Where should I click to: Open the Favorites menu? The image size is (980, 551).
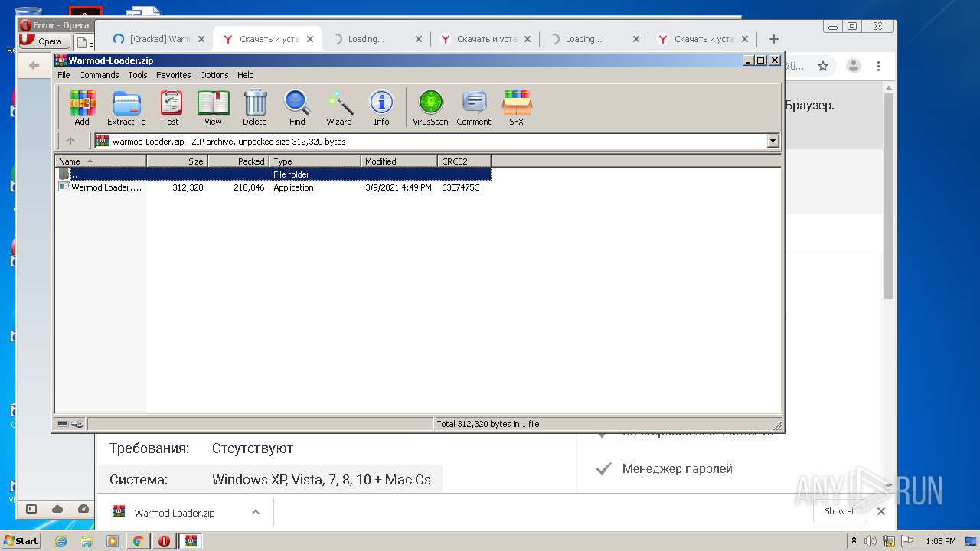(174, 75)
